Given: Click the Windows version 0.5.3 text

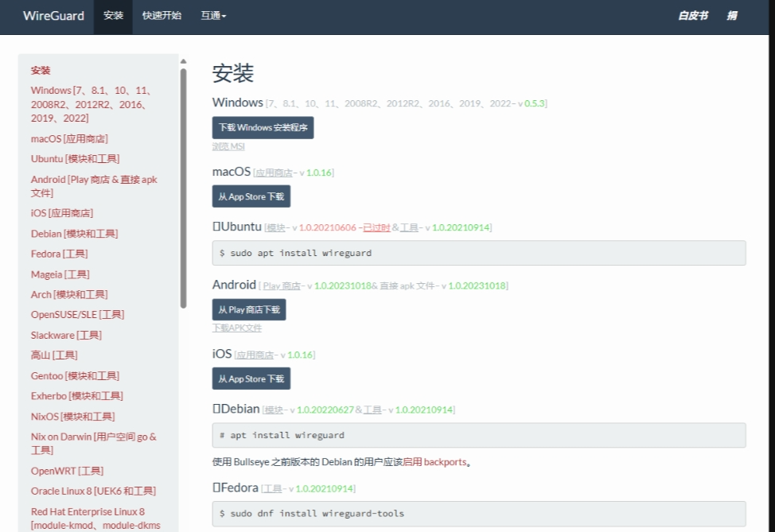Looking at the screenshot, I should 534,103.
